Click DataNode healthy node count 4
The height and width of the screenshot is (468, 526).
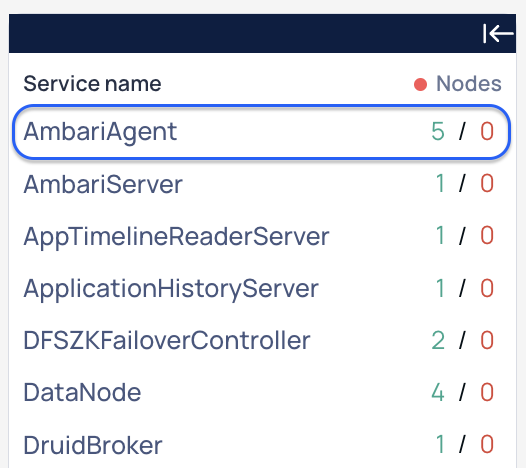tap(438, 392)
